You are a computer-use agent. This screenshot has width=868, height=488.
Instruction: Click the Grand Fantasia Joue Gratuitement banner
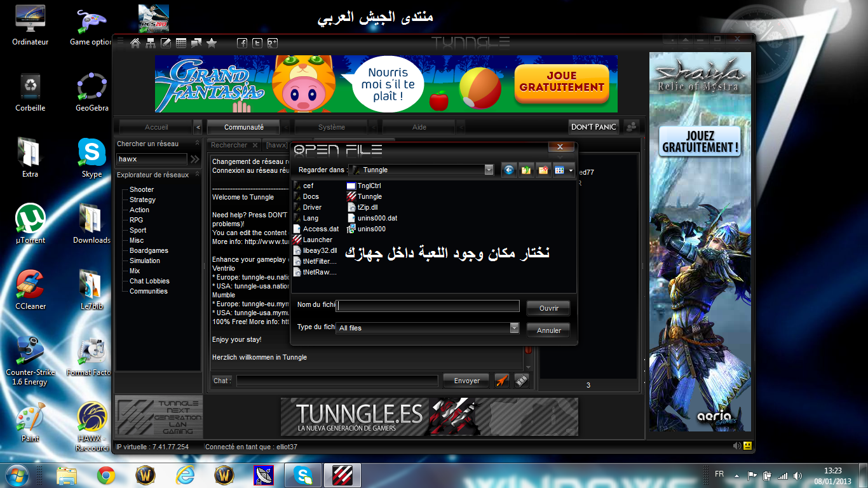pyautogui.click(x=386, y=84)
